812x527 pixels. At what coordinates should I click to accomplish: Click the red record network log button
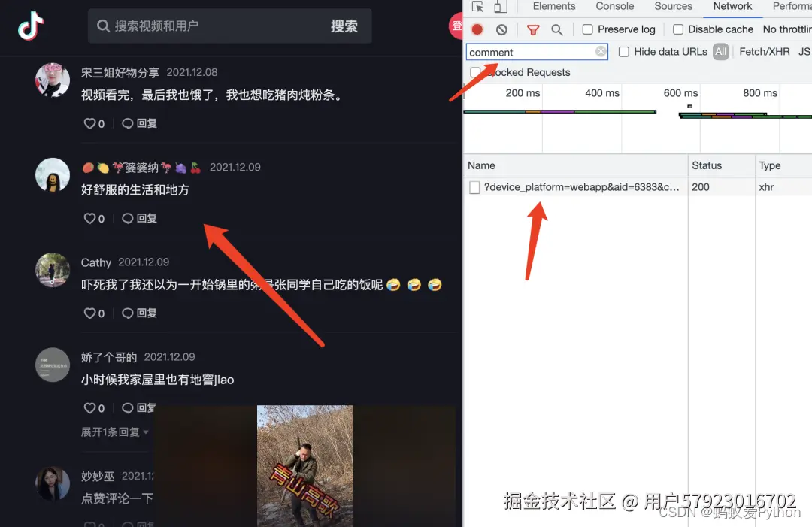(476, 29)
